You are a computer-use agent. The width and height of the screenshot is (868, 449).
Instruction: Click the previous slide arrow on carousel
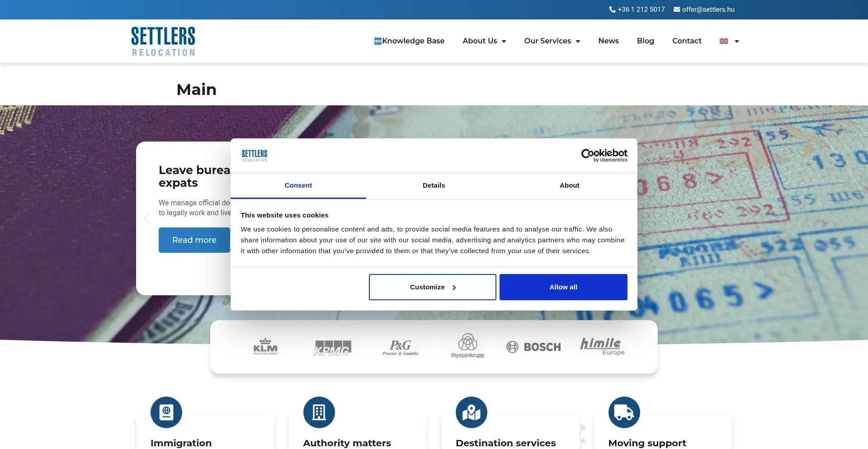tap(146, 218)
